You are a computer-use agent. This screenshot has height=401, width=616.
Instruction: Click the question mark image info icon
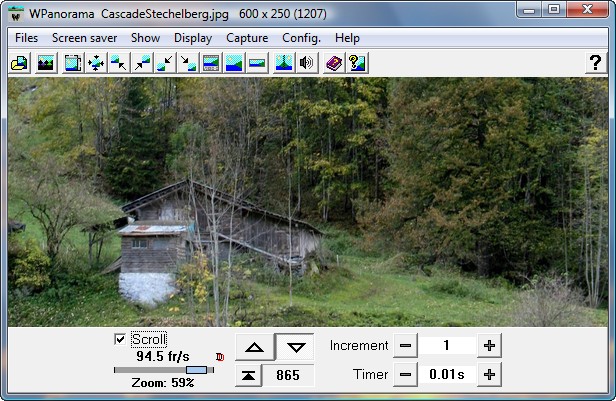357,63
